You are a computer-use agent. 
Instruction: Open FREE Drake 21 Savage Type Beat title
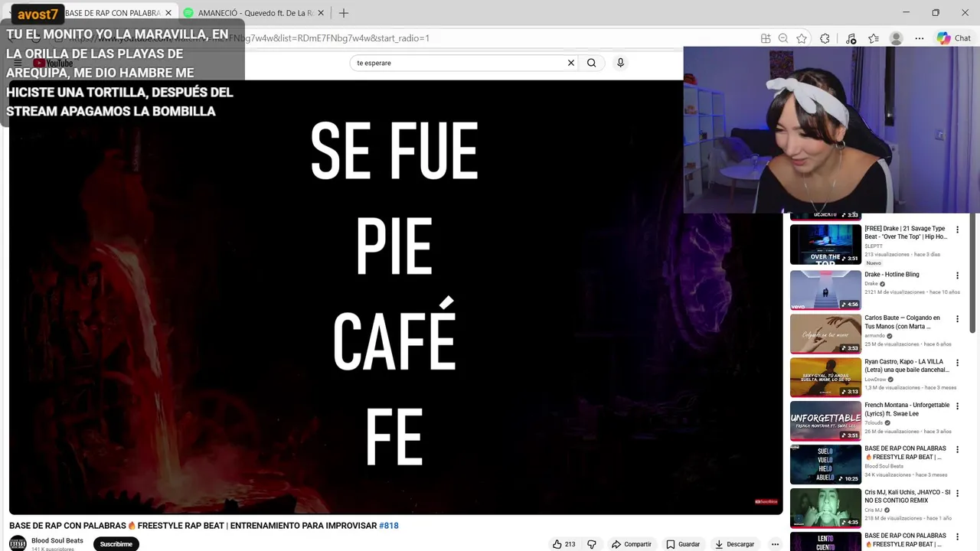tap(906, 233)
